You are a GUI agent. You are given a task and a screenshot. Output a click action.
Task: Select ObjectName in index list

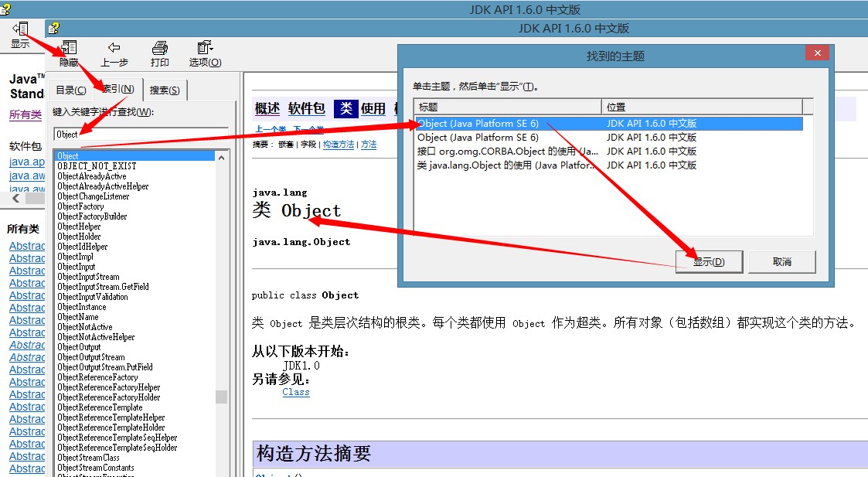(x=78, y=317)
